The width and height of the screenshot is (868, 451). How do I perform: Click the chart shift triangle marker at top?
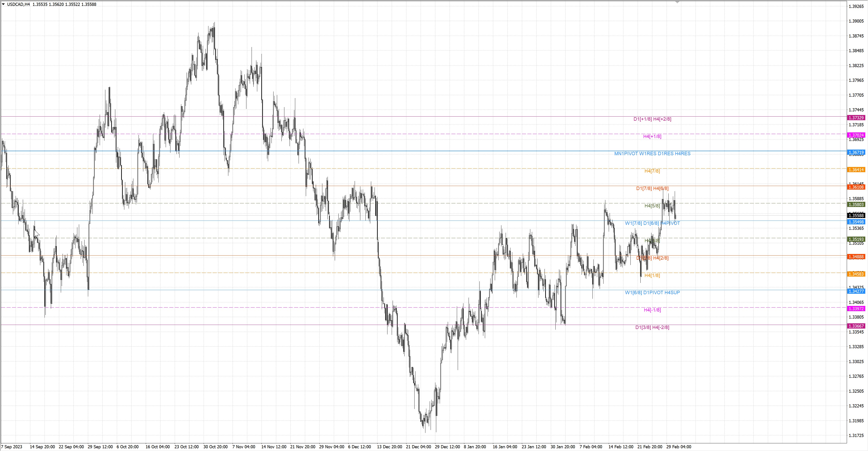point(677,2)
